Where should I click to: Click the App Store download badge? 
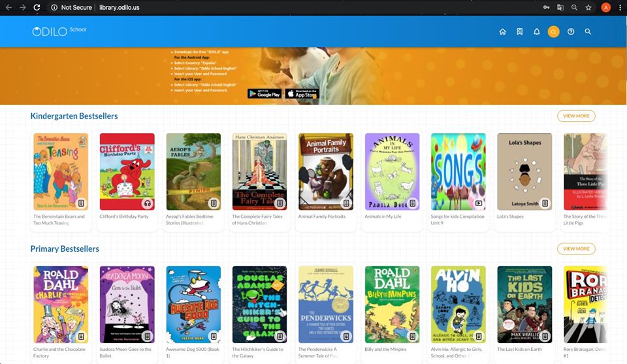(302, 94)
